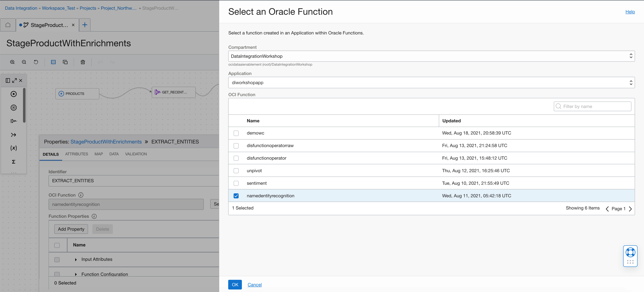Click the delete trash icon on the toolbar
Screen dimensions: 644x292
[x=83, y=62]
